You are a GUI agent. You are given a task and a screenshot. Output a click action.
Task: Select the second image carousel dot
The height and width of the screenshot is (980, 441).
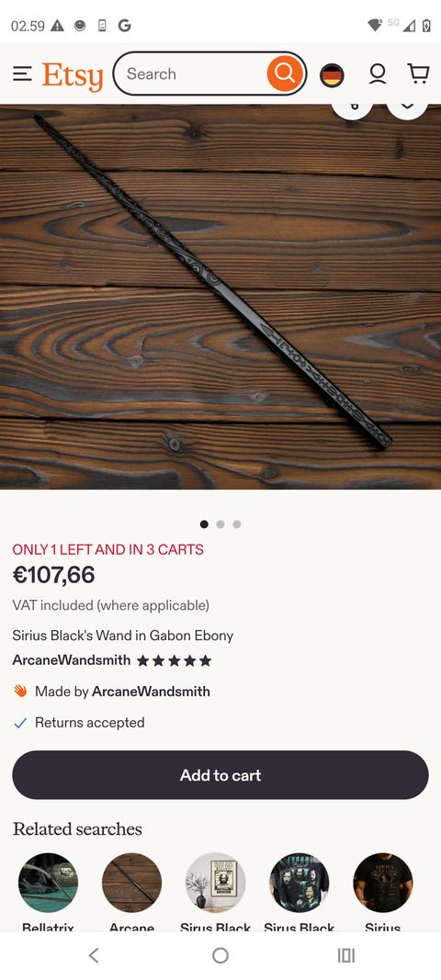coord(220,524)
